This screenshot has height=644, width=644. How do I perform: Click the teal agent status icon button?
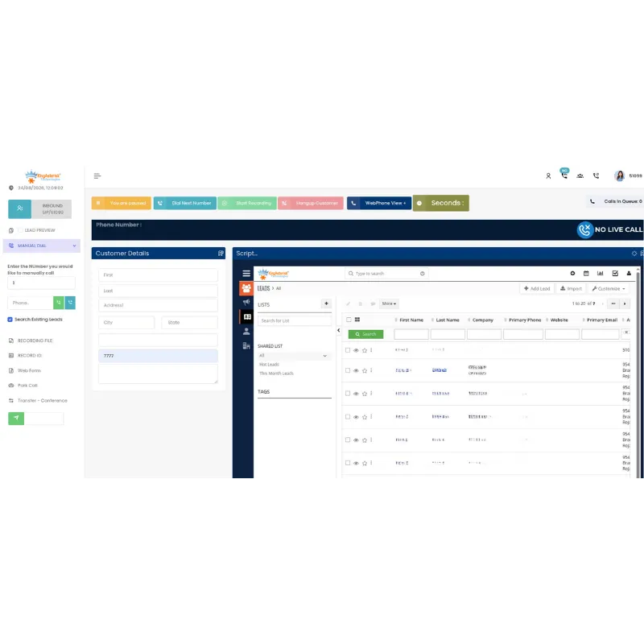[x=19, y=208]
